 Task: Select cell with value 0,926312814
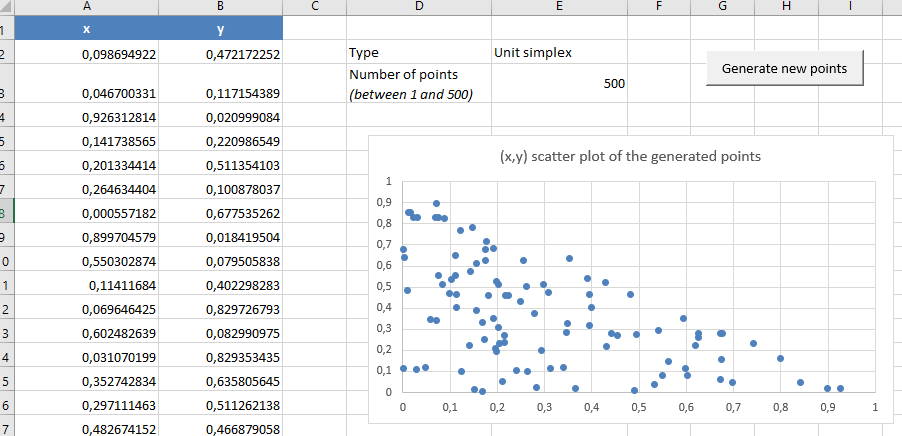(86, 117)
